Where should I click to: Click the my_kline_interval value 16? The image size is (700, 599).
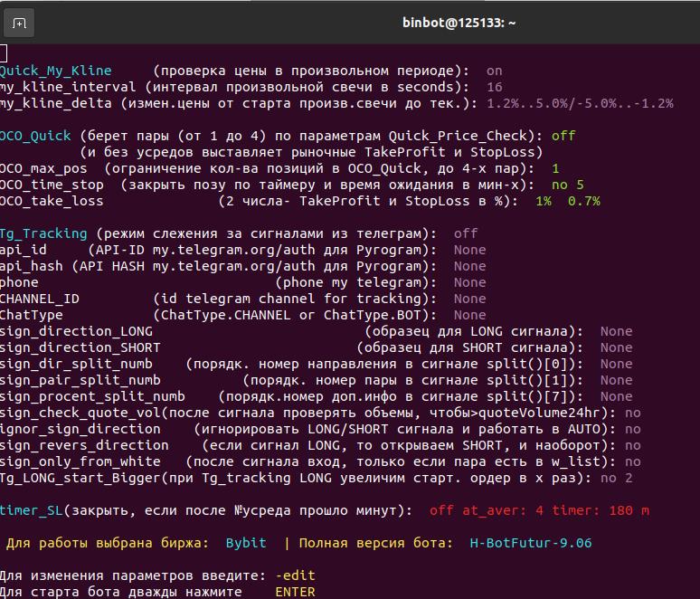[x=494, y=87]
